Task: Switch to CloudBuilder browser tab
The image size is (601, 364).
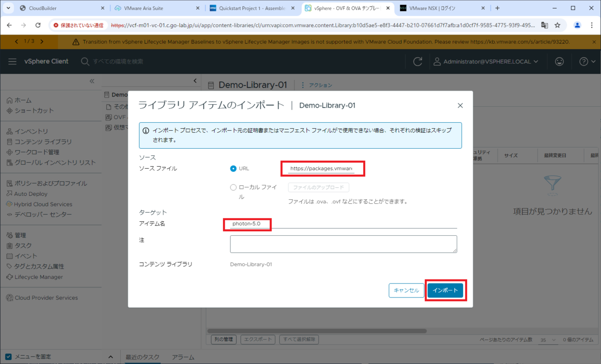Action: [63, 8]
